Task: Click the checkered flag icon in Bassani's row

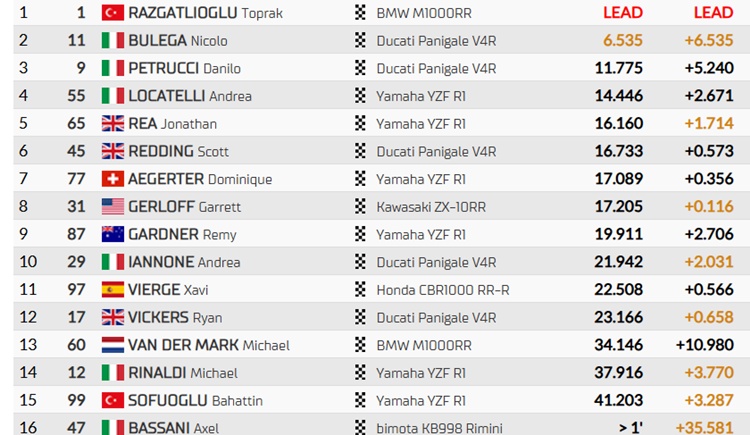Action: 360,427
